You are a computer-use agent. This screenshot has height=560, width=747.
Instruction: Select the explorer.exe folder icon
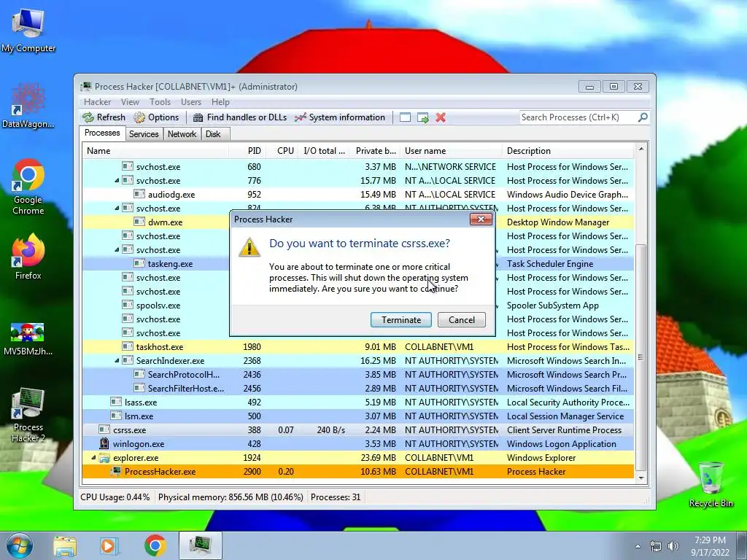click(x=104, y=458)
